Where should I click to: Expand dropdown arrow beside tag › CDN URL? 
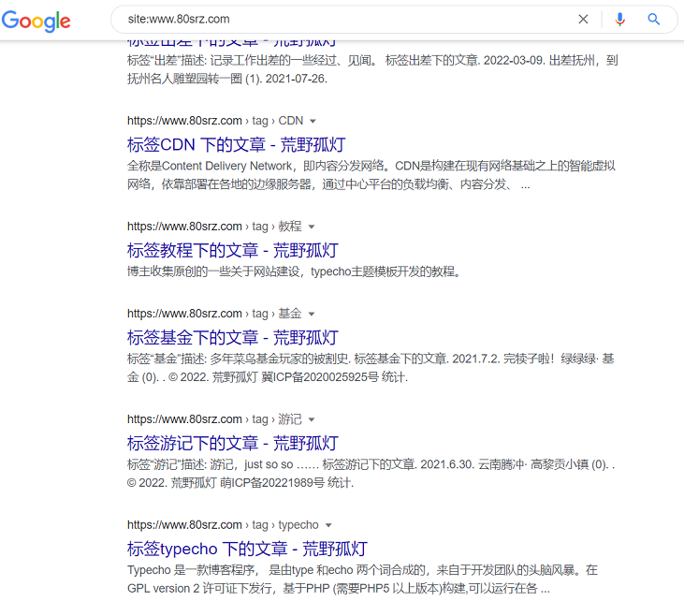pyautogui.click(x=313, y=121)
